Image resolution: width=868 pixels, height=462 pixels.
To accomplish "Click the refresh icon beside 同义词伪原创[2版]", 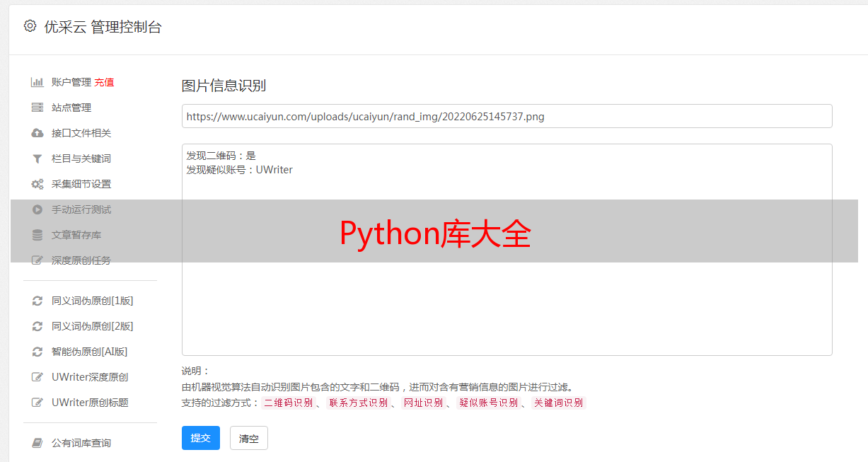I will 37,326.
